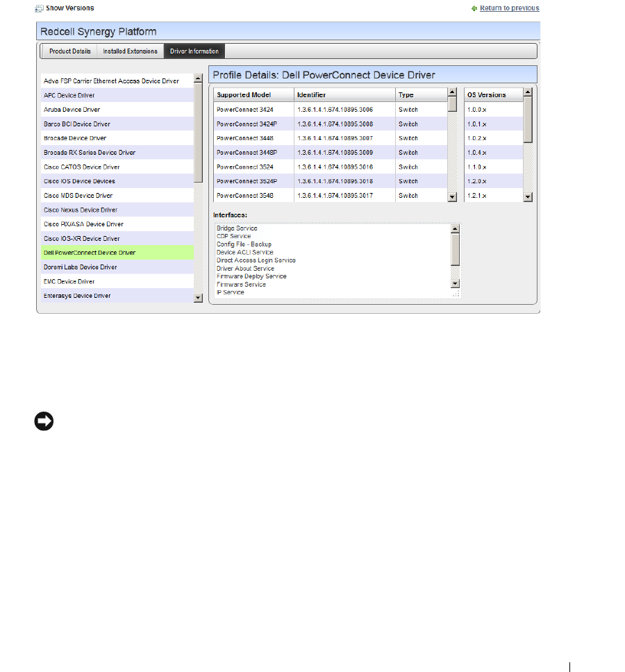Select APC Device Driver in list

coord(117,95)
